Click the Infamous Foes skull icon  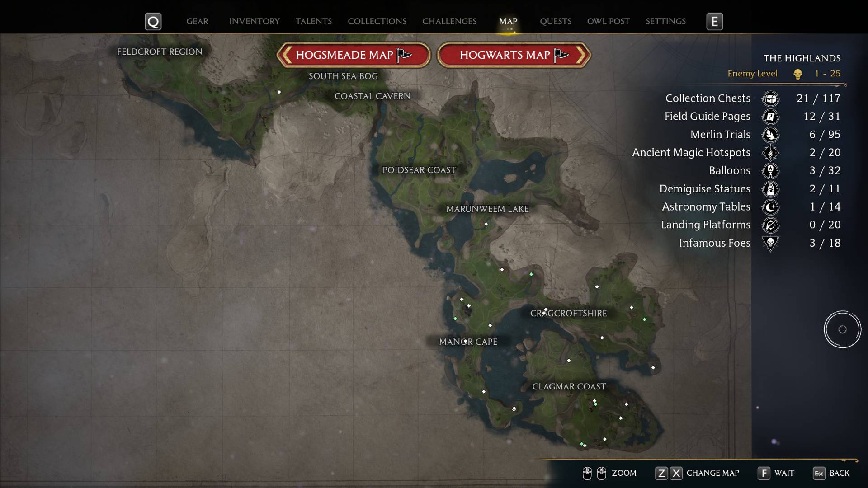(x=770, y=244)
